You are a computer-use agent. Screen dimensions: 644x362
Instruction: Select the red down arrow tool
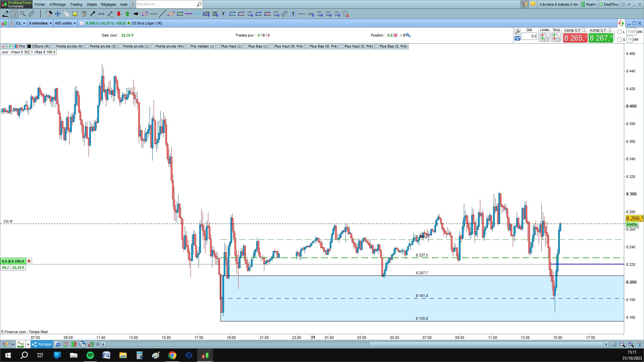(x=119, y=14)
